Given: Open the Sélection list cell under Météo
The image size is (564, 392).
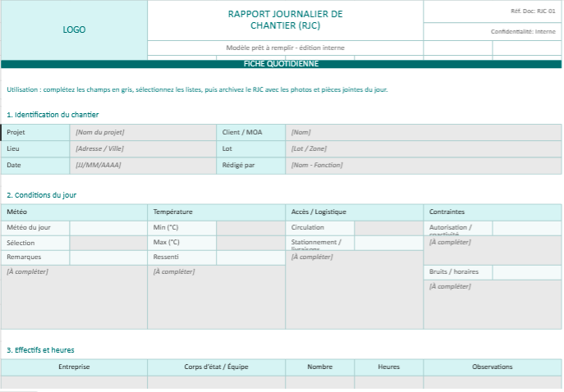Looking at the screenshot, I should [108, 243].
